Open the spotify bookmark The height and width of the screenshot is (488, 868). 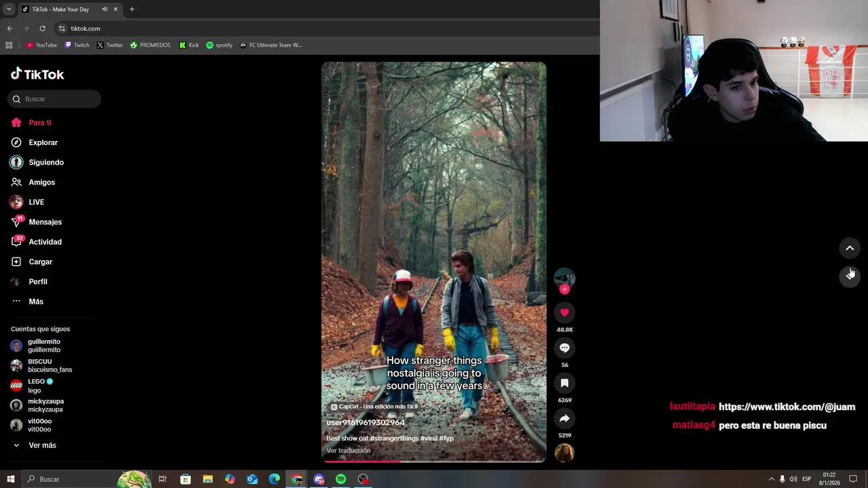coord(219,45)
